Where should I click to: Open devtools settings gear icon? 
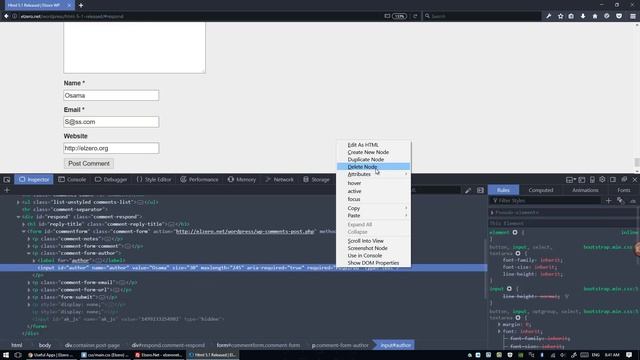(x=602, y=180)
